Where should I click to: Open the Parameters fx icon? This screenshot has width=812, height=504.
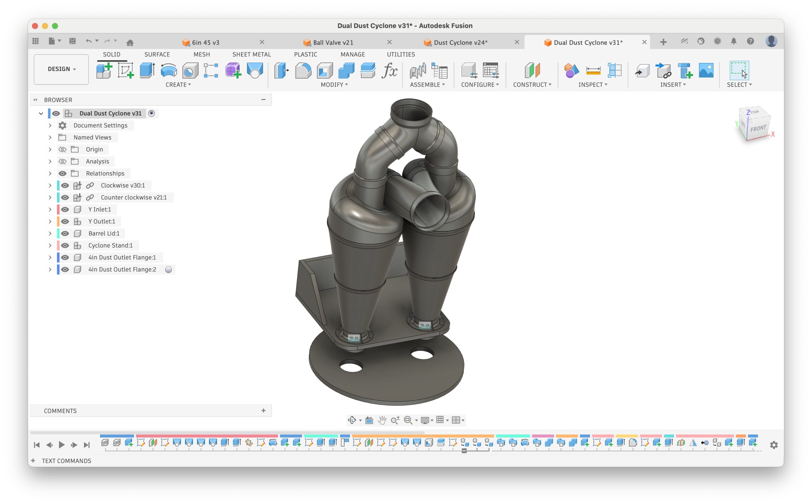tap(389, 70)
